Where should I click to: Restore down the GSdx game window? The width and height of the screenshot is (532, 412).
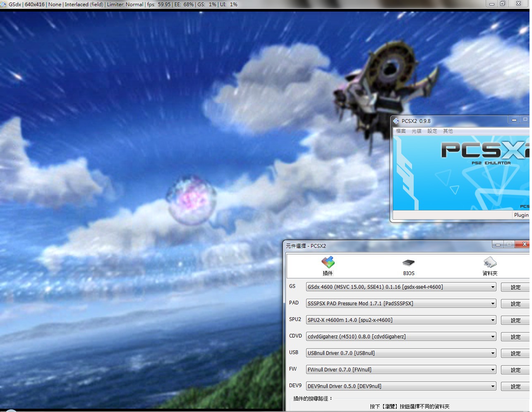[x=503, y=4]
